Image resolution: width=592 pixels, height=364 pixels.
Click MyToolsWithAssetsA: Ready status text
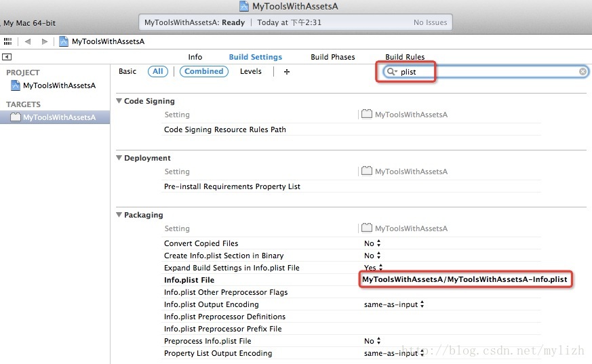click(x=195, y=22)
